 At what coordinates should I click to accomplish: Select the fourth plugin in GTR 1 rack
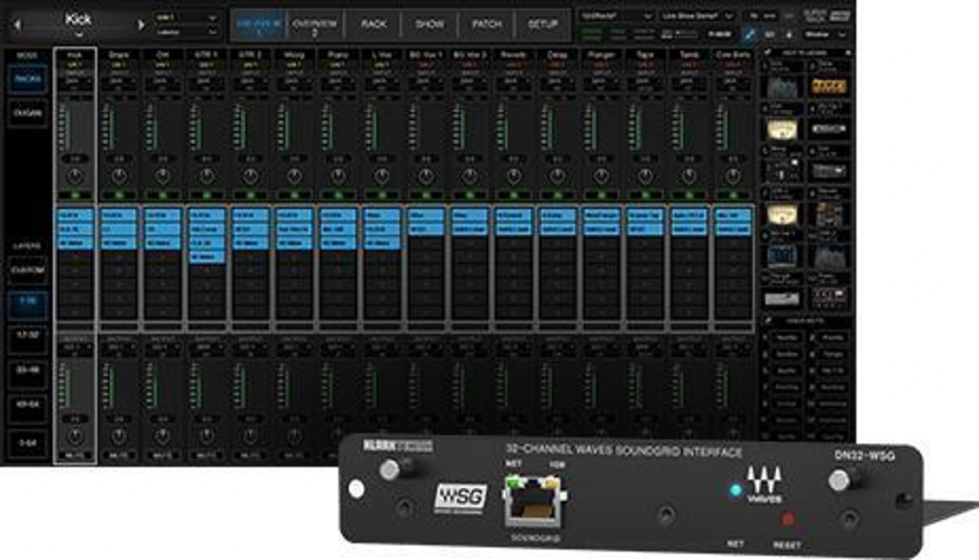pos(207,256)
